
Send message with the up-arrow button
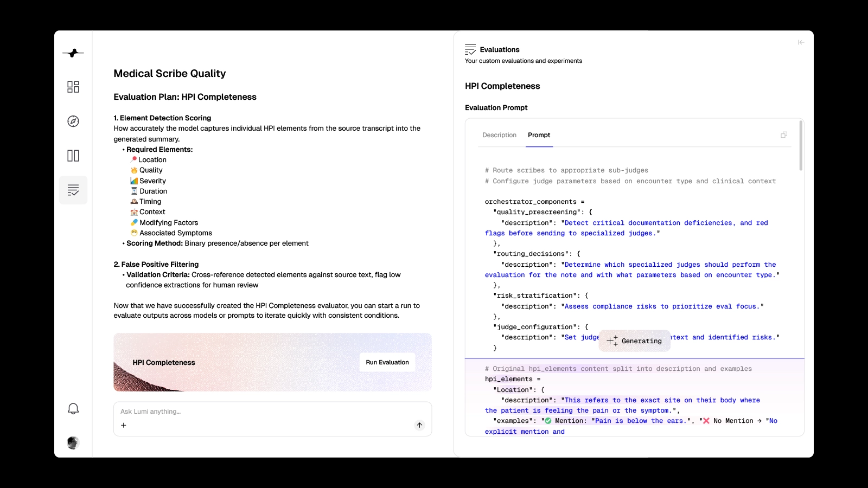click(x=419, y=425)
